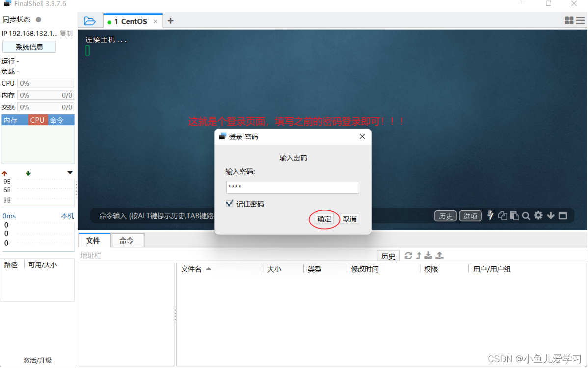Expand the network interface dropdown arrow
The image size is (588, 368).
coord(70,172)
